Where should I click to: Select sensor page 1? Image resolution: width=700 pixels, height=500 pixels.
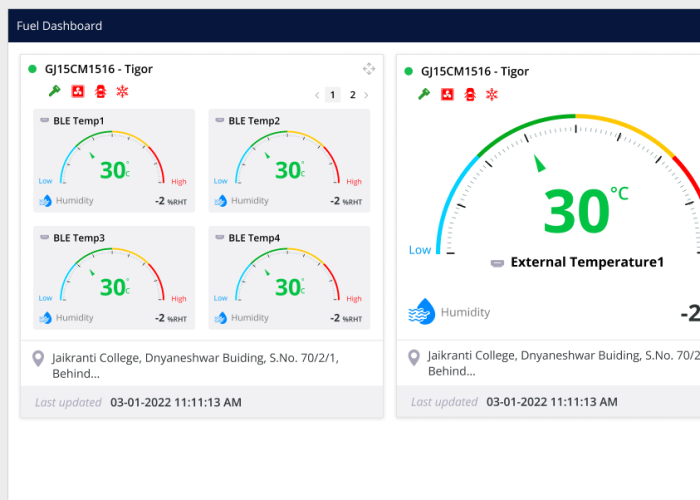point(334,95)
